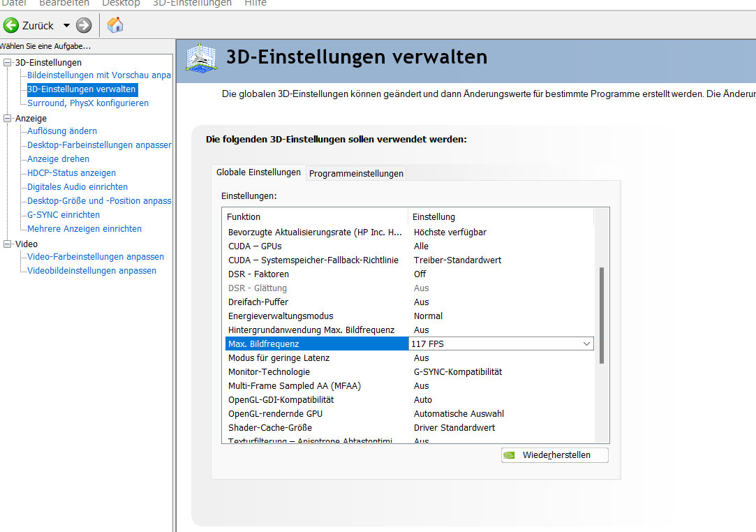Open the back history dropdown arrow
This screenshot has height=532, width=756.
point(66,26)
